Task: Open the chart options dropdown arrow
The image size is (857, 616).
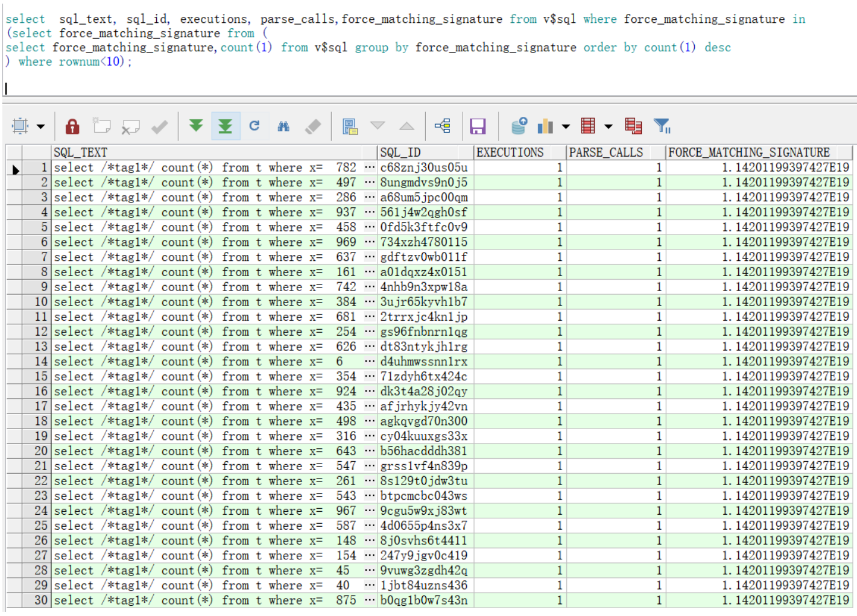Action: tap(566, 127)
